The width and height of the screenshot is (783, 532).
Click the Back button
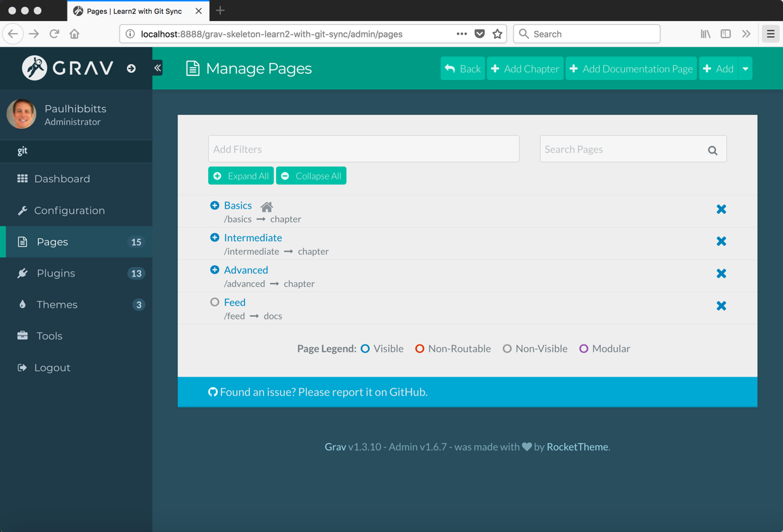coord(463,68)
